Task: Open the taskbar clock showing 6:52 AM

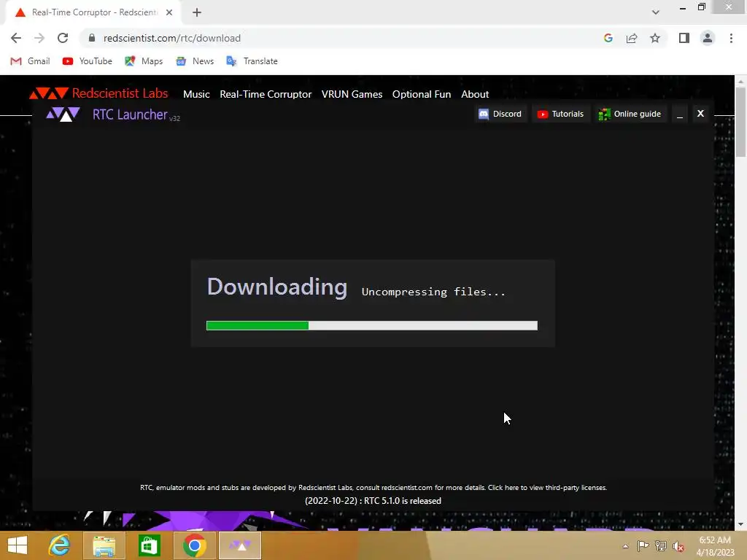Action: tap(715, 546)
